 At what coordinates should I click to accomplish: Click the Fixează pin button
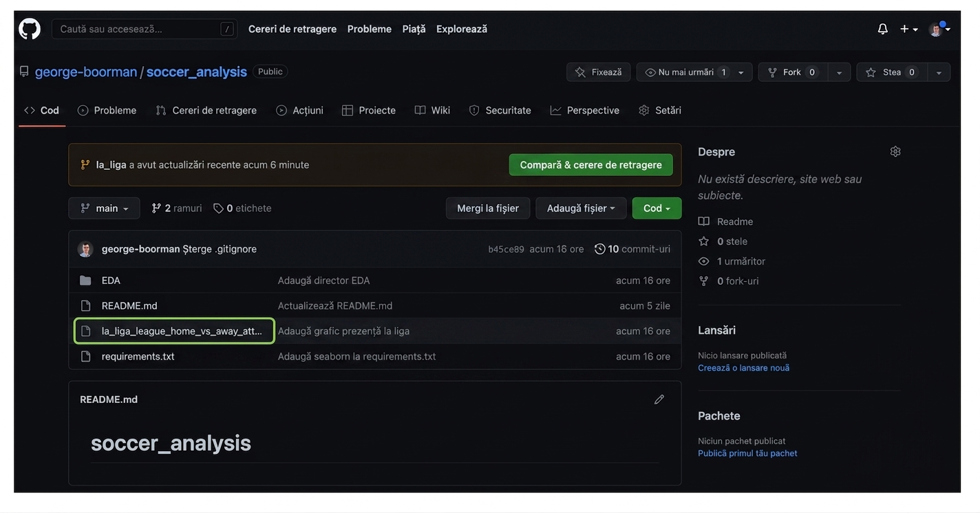[x=598, y=72]
